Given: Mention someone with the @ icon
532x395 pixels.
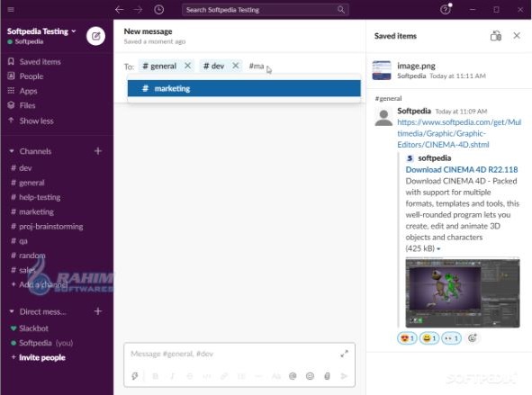Looking at the screenshot, I should tap(293, 376).
